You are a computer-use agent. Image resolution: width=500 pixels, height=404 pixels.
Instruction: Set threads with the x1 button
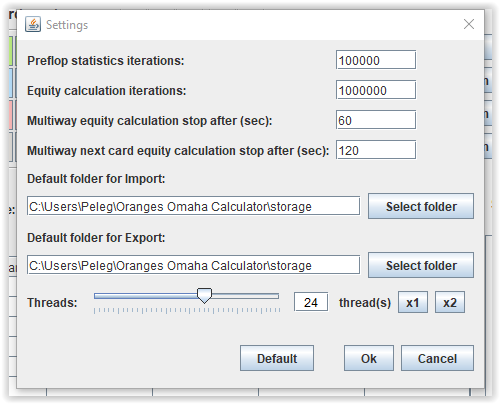tap(413, 302)
